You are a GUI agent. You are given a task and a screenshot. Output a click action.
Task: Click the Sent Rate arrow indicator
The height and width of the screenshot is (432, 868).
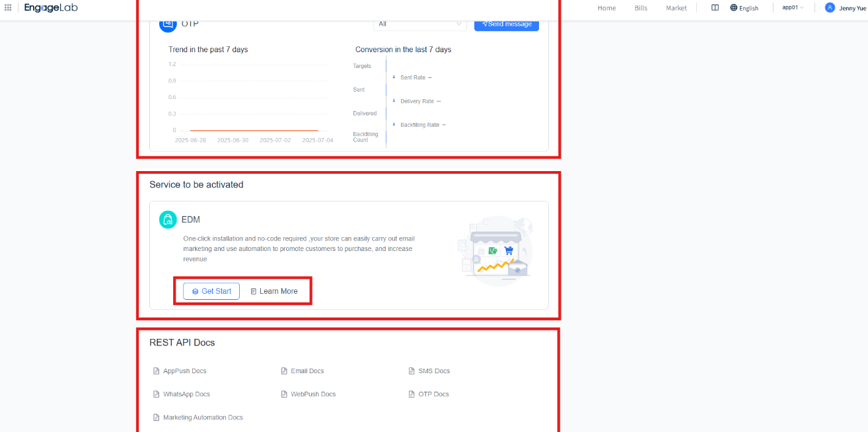pyautogui.click(x=394, y=77)
